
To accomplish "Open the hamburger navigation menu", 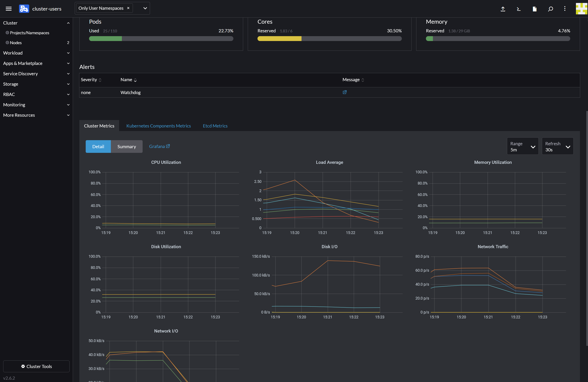I will [9, 9].
